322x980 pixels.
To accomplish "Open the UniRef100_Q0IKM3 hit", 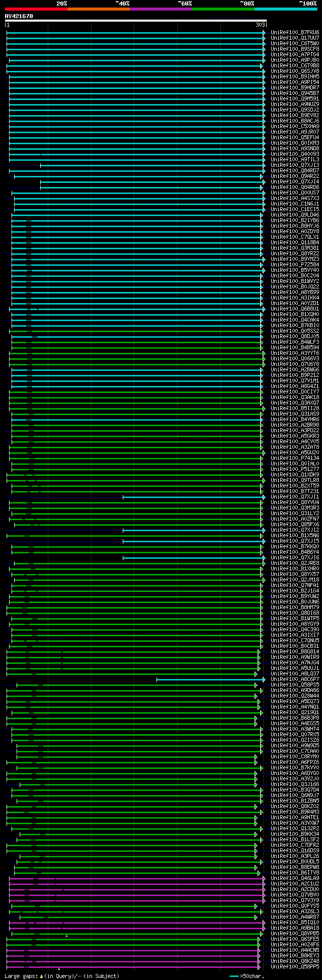I will point(295,143).
